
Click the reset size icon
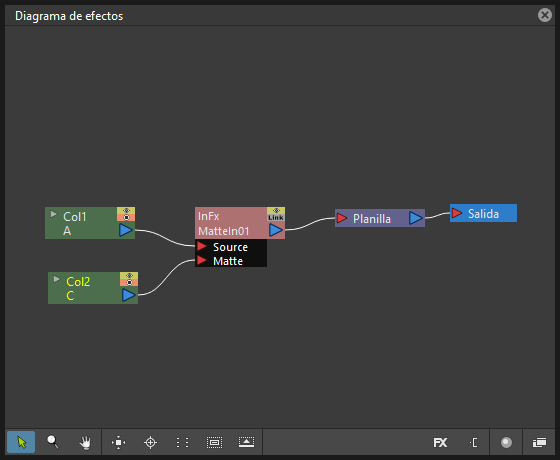coord(214,442)
